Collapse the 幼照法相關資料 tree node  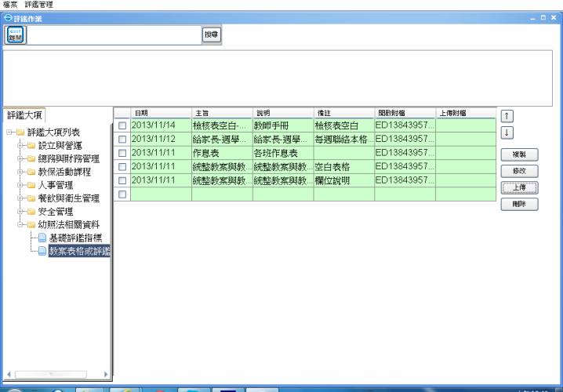[x=19, y=224]
